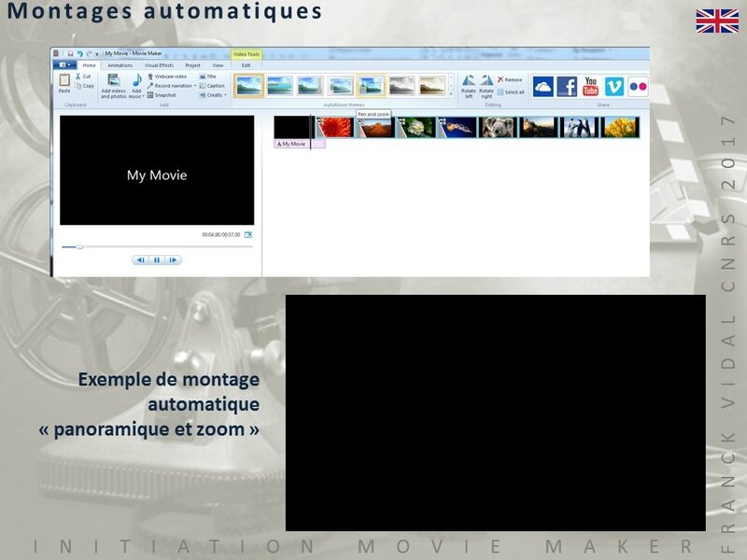Upload the movie to Vimeo
The image size is (747, 560).
(614, 87)
